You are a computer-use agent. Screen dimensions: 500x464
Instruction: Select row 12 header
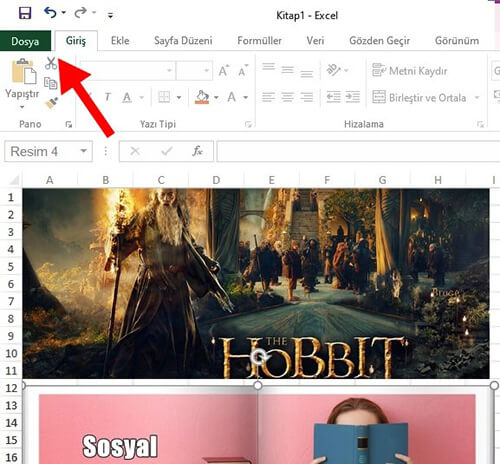click(x=11, y=388)
